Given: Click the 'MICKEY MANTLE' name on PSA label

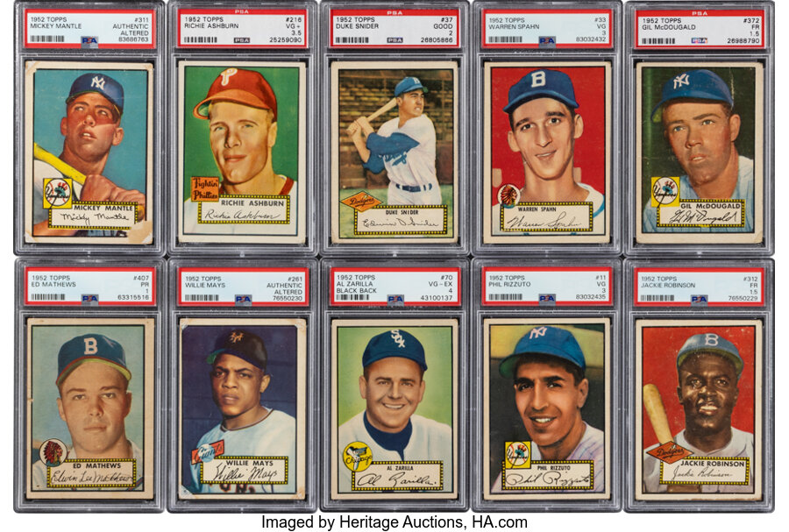Looking at the screenshot, I should pyautogui.click(x=56, y=26).
